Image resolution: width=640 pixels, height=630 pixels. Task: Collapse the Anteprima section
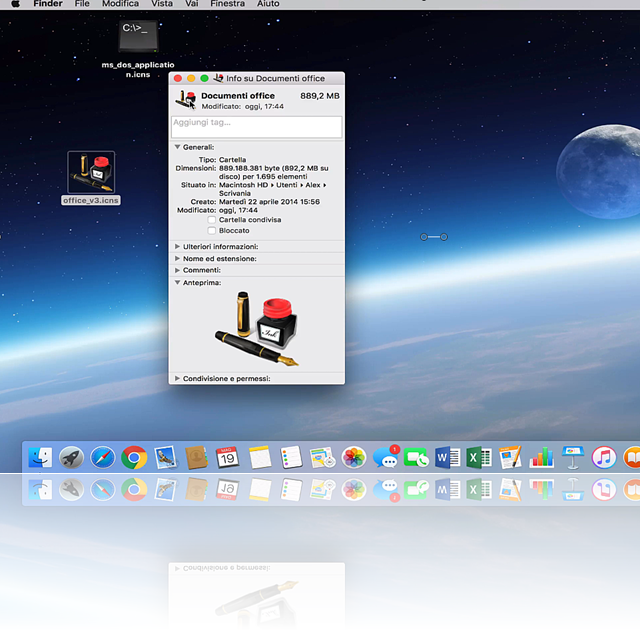(x=178, y=282)
